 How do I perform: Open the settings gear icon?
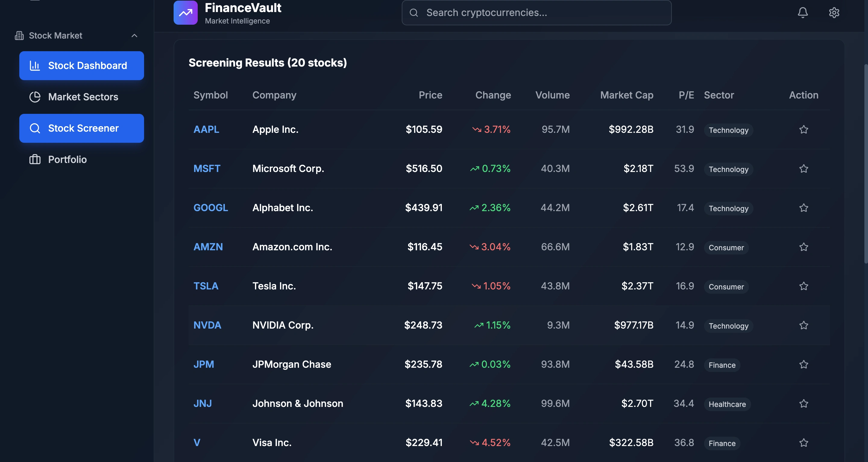coord(834,12)
